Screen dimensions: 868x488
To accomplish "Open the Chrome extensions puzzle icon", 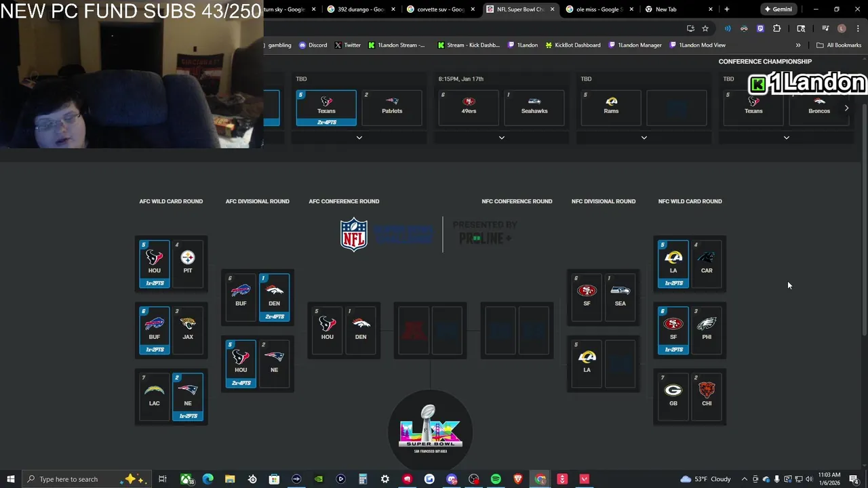I will click(776, 28).
